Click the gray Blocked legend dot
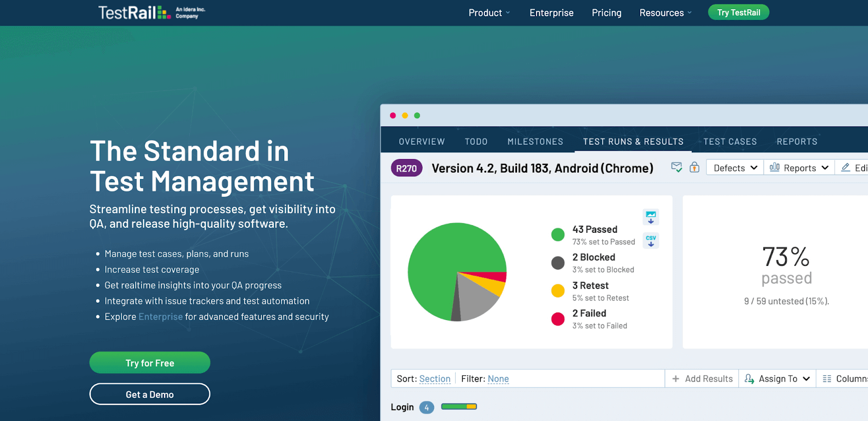 [x=558, y=263]
